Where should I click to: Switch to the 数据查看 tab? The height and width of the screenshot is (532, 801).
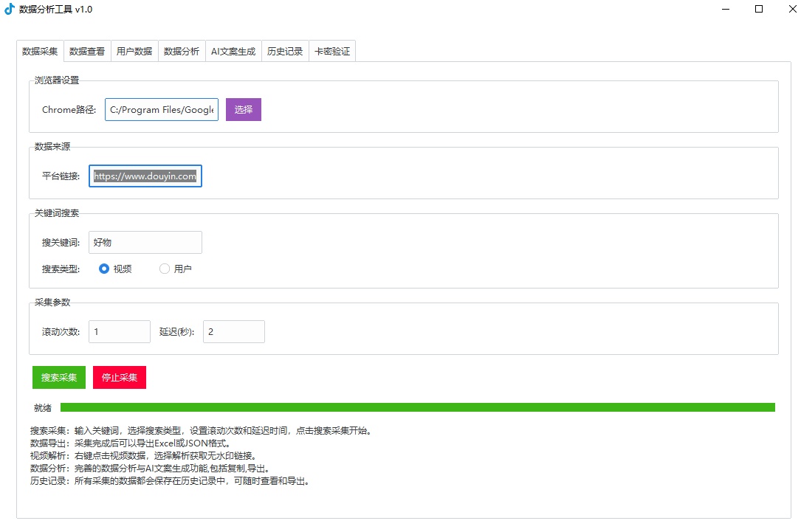(87, 52)
